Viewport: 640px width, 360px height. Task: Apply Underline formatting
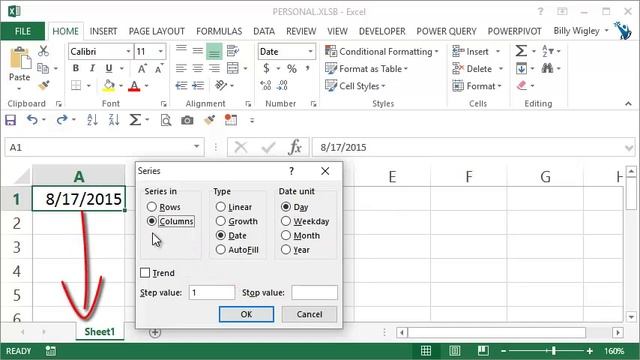109,69
